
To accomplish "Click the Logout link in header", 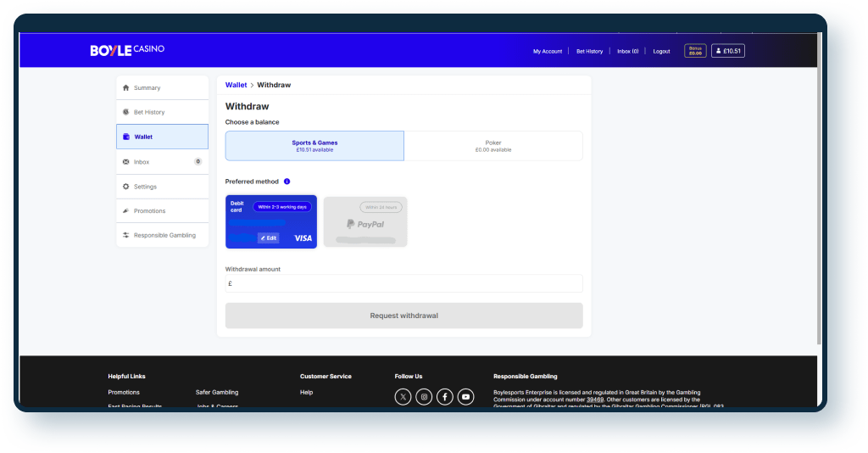I will click(661, 51).
